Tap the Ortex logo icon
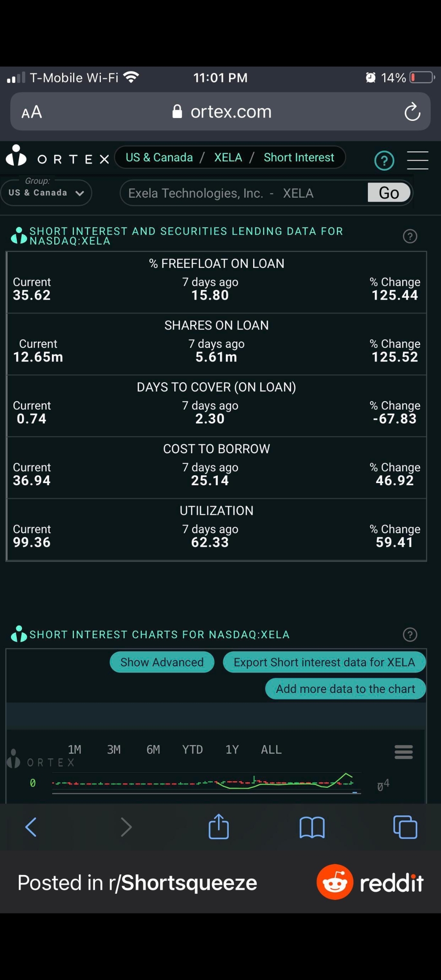441x980 pixels. [x=16, y=156]
